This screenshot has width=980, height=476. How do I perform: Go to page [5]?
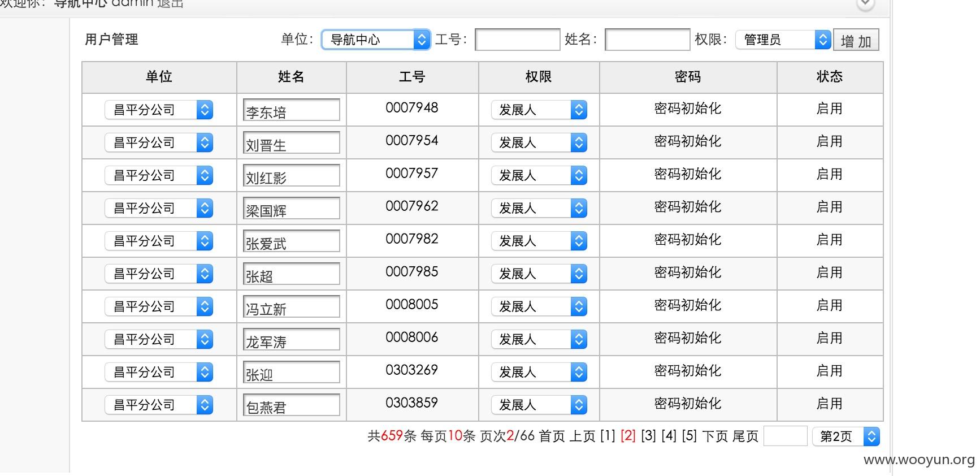click(690, 436)
